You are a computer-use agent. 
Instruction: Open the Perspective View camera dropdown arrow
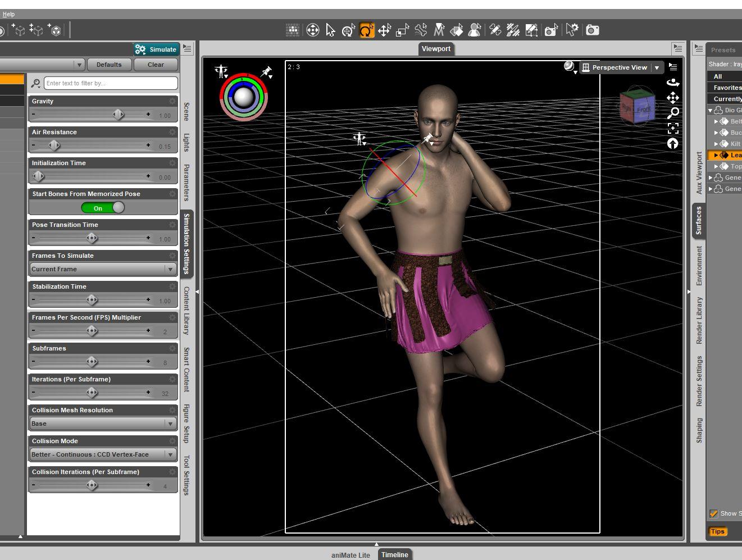pos(657,67)
